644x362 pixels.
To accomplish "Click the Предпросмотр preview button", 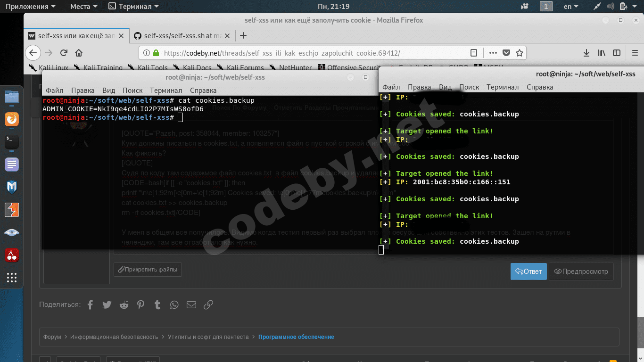I will tap(581, 271).
